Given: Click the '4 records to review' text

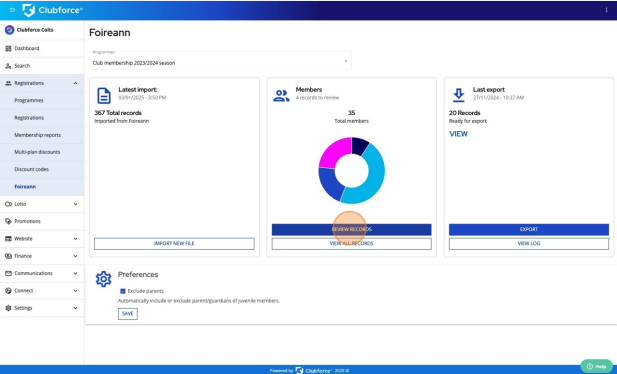Looking at the screenshot, I should pyautogui.click(x=317, y=98).
